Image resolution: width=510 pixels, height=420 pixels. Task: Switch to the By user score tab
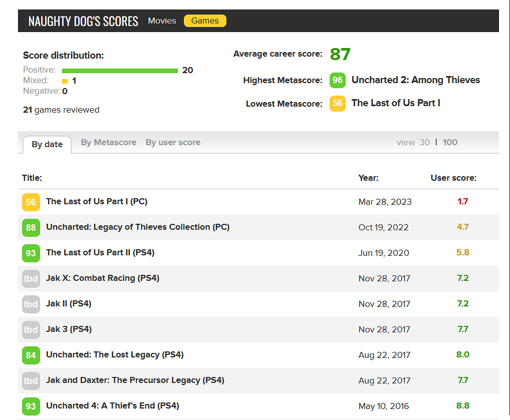pyautogui.click(x=173, y=142)
